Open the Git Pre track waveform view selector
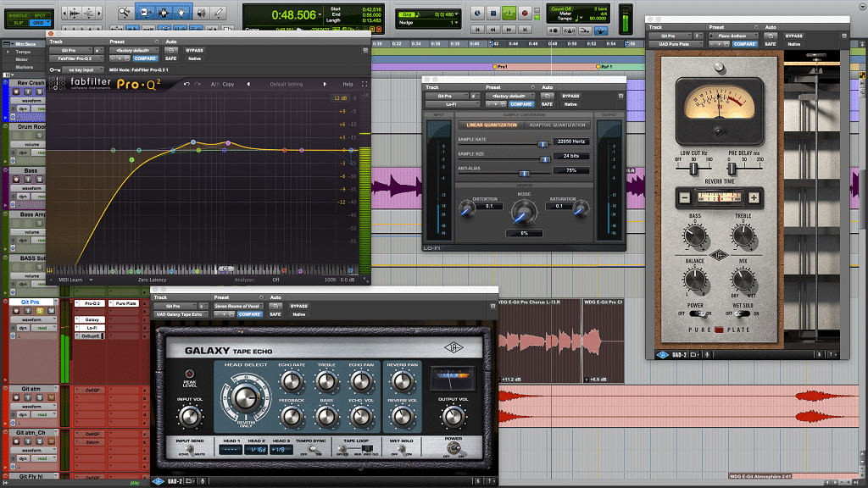The image size is (868, 488). point(33,319)
